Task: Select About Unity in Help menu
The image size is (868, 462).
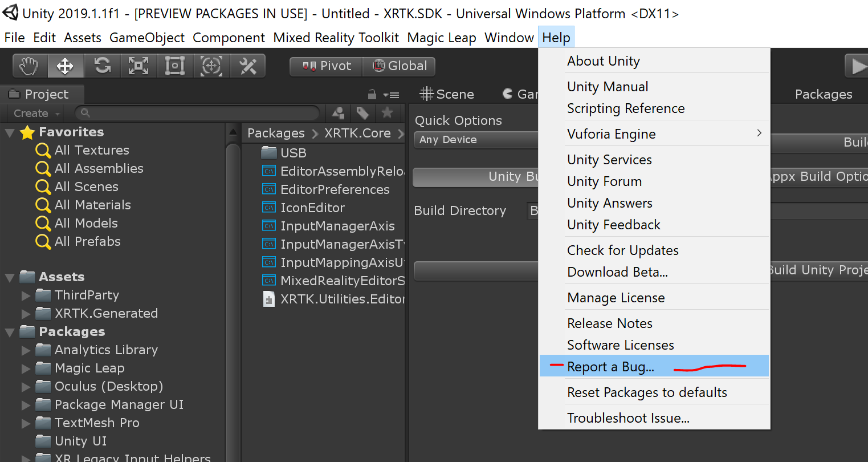Action: tap(654, 61)
